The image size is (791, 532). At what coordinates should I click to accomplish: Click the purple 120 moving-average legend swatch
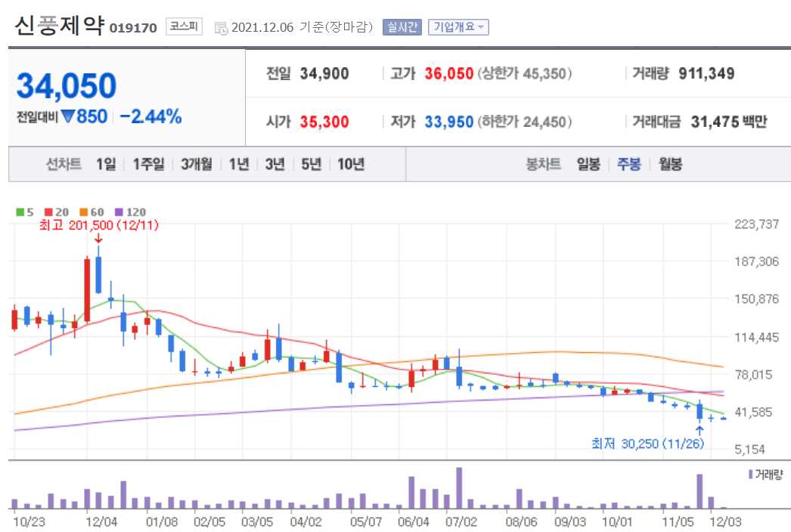[x=119, y=212]
